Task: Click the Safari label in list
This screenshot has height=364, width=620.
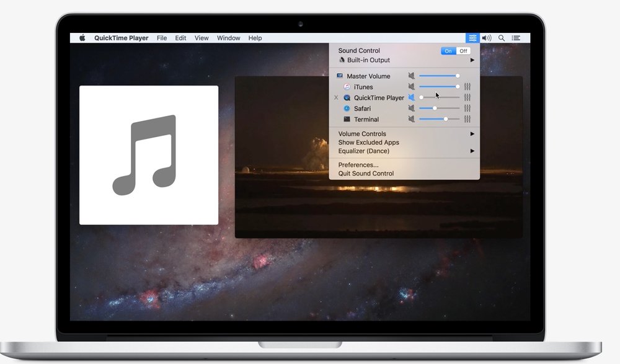Action: pos(362,109)
